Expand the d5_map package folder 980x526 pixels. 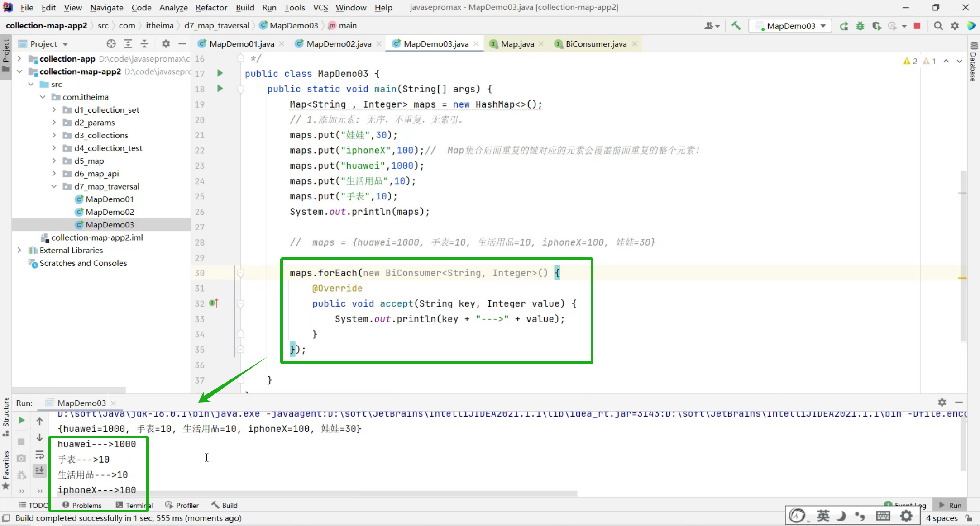pos(54,161)
